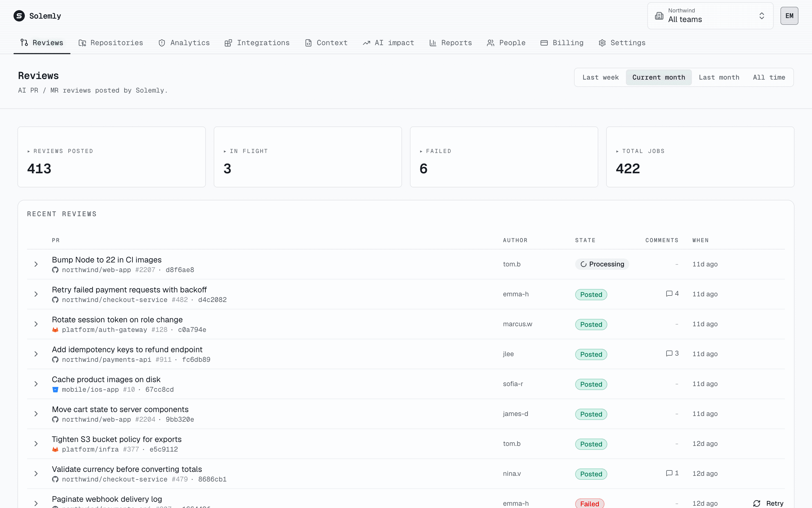Click the GitHub icon beside northwind/web-app #2204
Image resolution: width=812 pixels, height=508 pixels.
point(55,419)
